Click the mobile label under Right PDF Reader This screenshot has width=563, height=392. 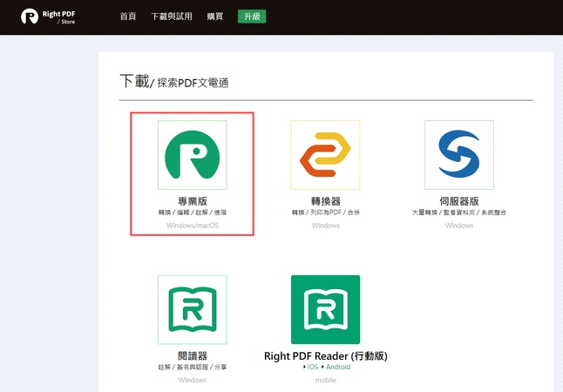[x=326, y=380]
